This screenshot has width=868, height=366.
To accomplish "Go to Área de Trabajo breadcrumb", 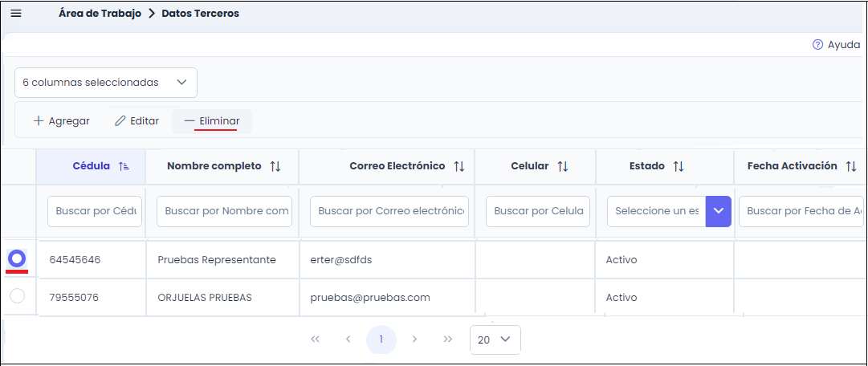I will click(x=100, y=14).
